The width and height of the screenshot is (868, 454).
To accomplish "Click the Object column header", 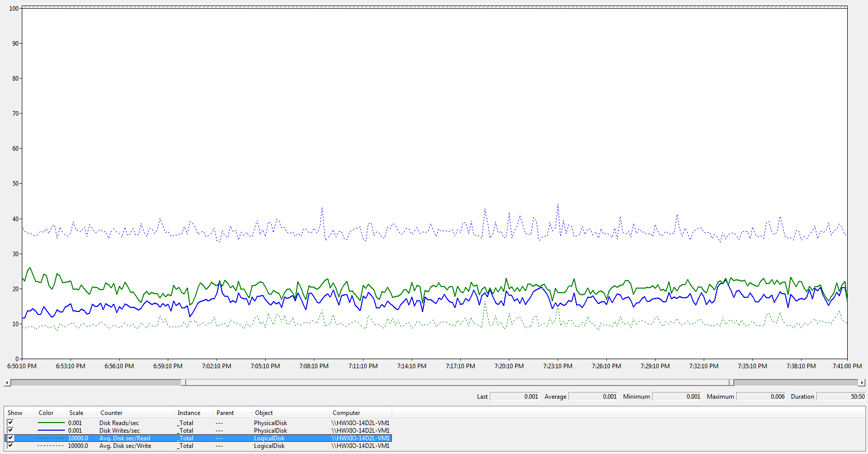I will [x=264, y=413].
